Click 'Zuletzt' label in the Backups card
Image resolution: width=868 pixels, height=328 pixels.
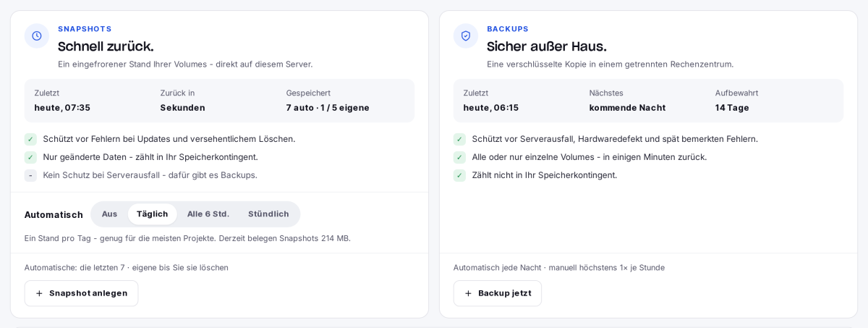476,93
